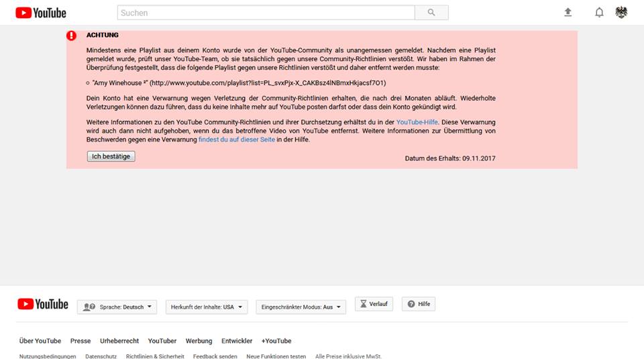Open the notifications bell

[x=599, y=13]
